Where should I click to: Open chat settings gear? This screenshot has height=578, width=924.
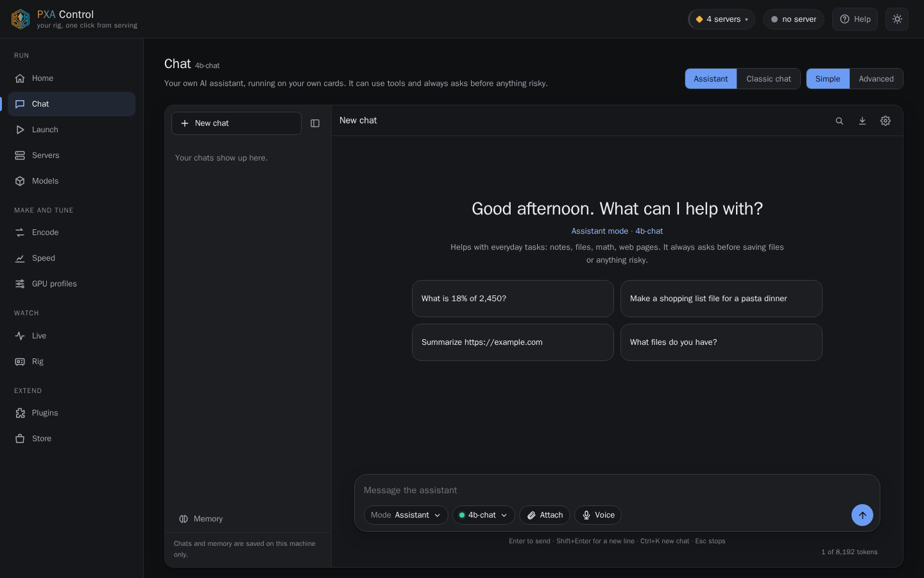pyautogui.click(x=886, y=121)
